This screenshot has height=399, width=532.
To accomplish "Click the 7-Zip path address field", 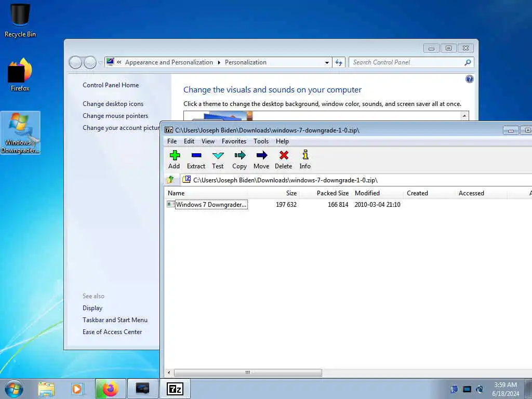I will coord(356,180).
